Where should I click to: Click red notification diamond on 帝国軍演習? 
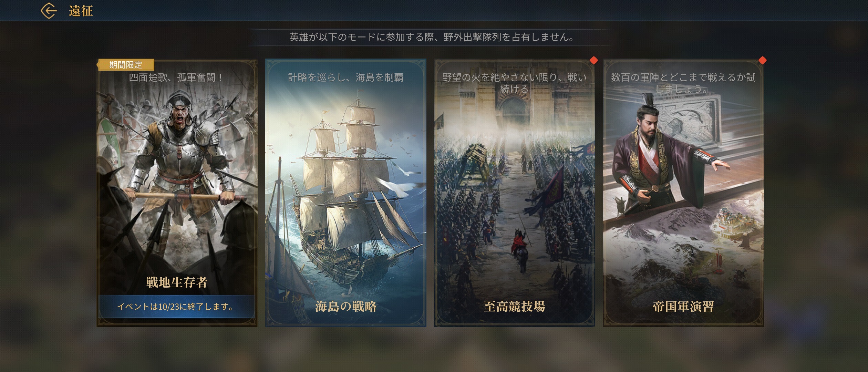[x=763, y=60]
